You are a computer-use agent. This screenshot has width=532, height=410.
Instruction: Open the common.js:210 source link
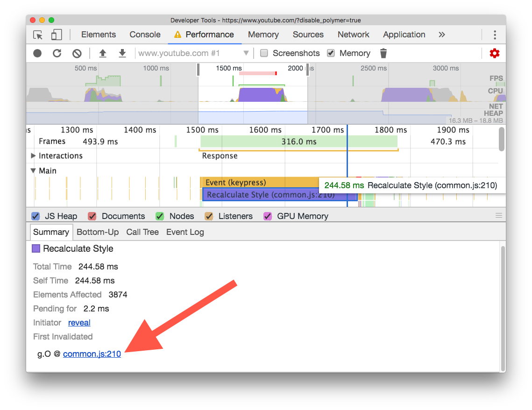92,353
